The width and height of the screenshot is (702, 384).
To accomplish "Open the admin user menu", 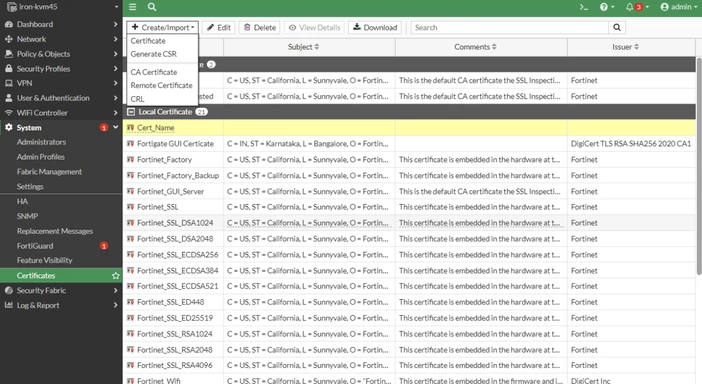I will pos(679,7).
